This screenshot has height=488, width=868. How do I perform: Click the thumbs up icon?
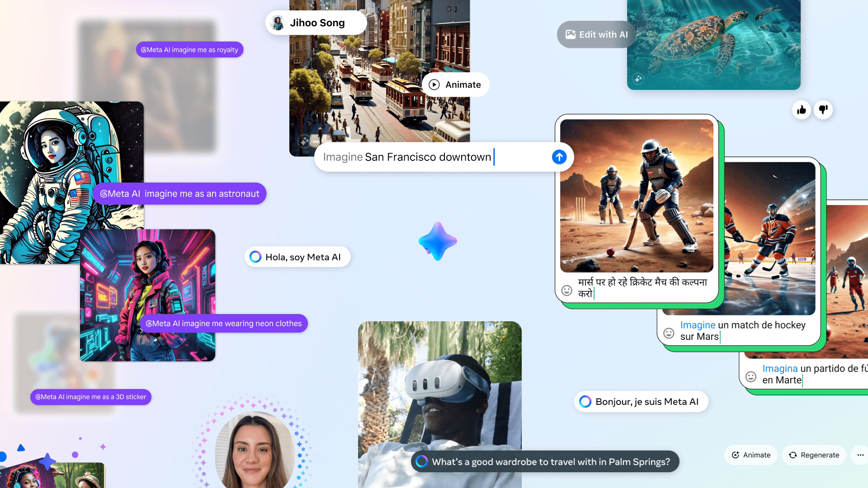tap(801, 110)
